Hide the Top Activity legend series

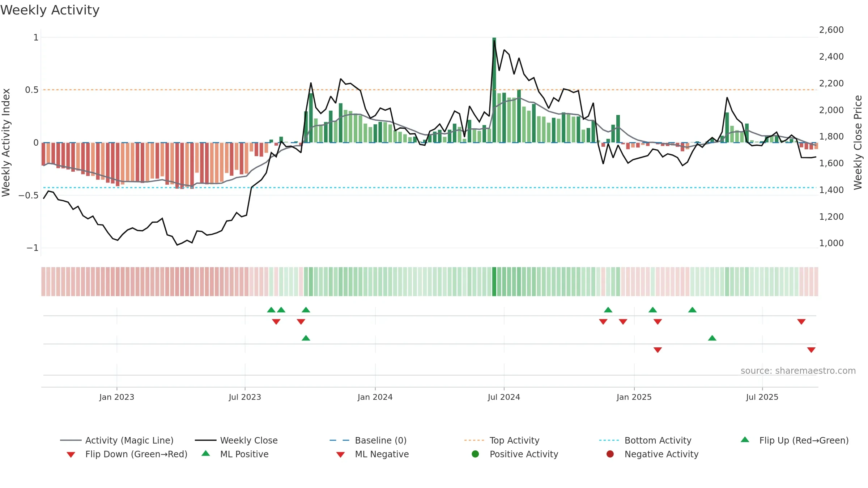pos(502,440)
